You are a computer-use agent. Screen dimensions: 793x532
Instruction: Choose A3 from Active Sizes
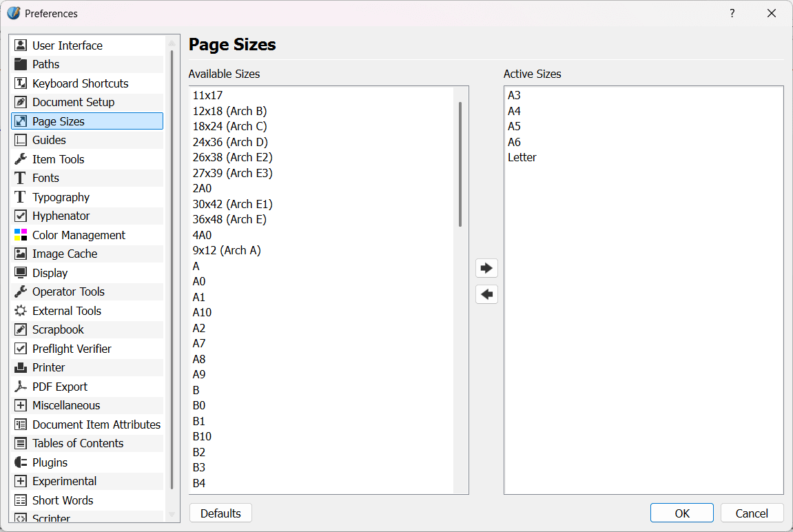[x=515, y=95]
